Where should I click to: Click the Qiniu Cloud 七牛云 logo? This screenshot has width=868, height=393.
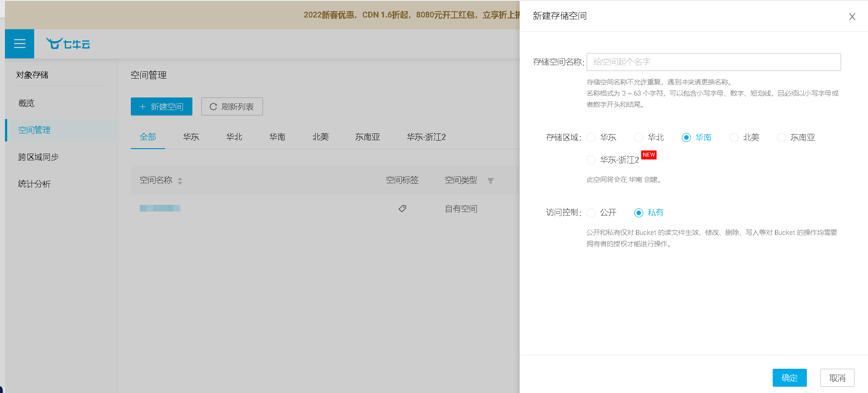[x=68, y=44]
